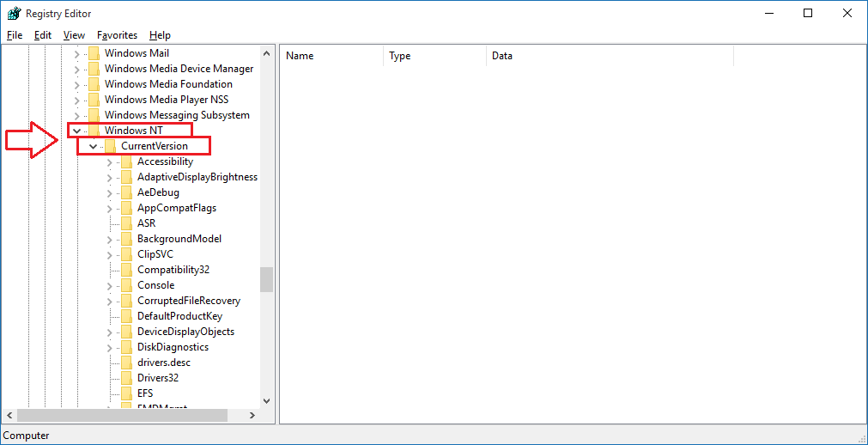Screen dimensions: 868x445
Task: Click the Windows Messaging Subsystem folder icon
Action: tap(94, 115)
